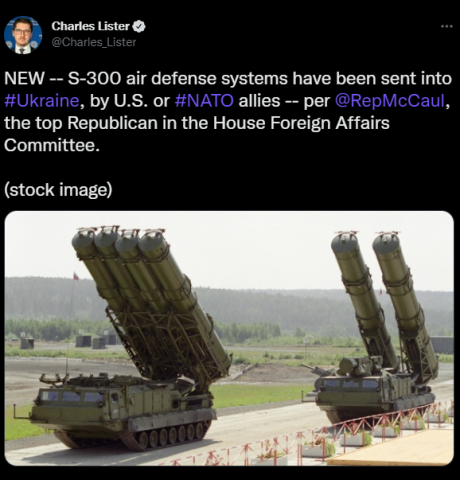Click the blue verified badge icon
The image size is (460, 480).
point(139,26)
